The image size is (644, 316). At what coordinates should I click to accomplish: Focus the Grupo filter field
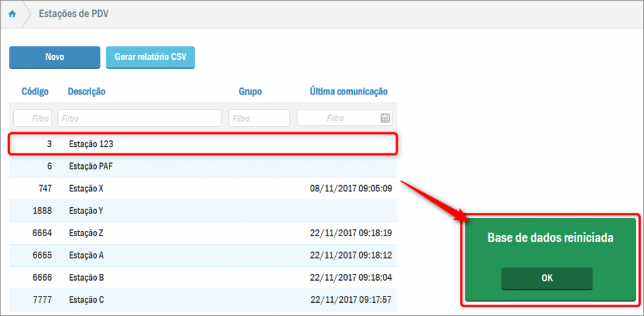click(259, 118)
